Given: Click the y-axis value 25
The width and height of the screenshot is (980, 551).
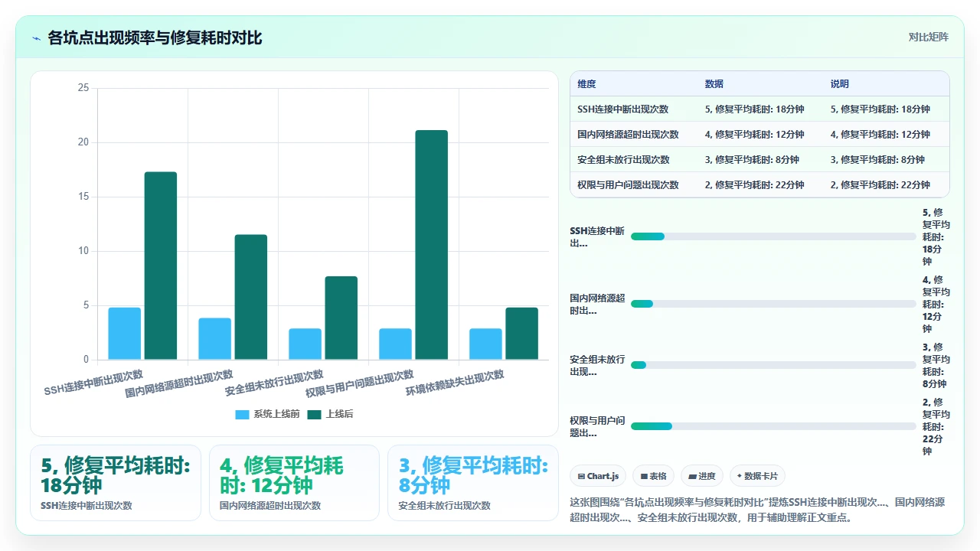Looking at the screenshot, I should pos(83,88).
